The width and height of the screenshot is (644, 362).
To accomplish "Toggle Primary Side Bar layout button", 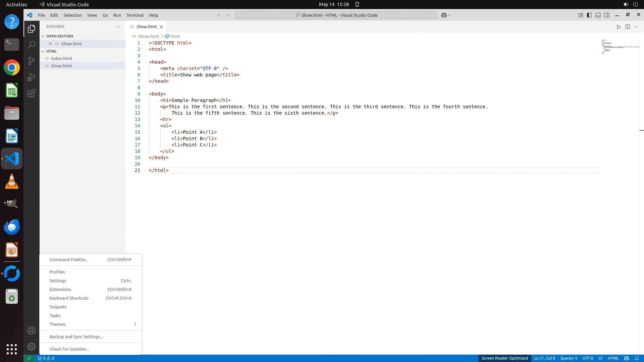I will (589, 15).
